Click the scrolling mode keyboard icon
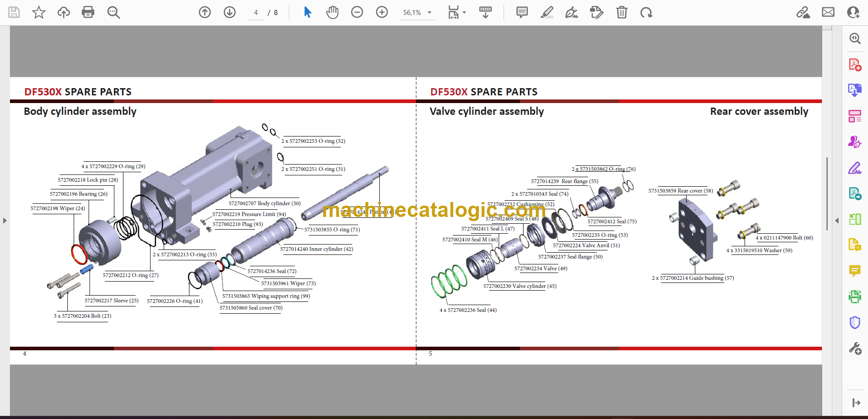This screenshot has width=868, height=419. click(x=486, y=12)
